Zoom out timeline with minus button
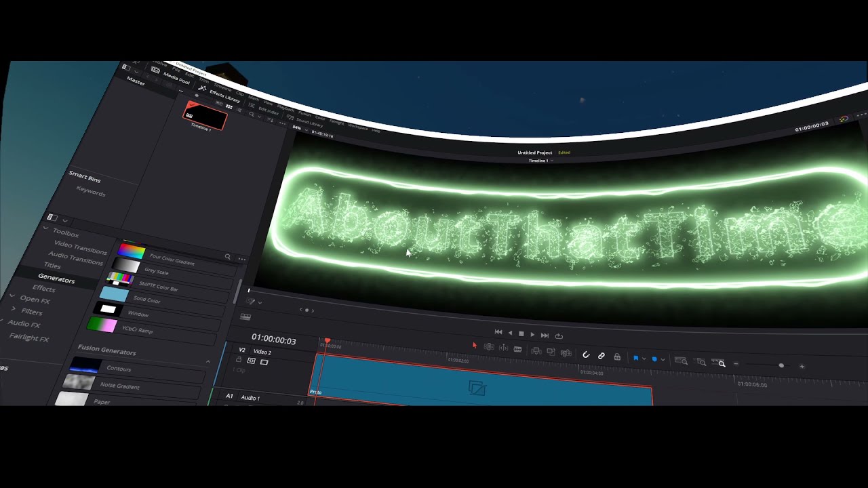868x488 pixels. pyautogui.click(x=736, y=364)
